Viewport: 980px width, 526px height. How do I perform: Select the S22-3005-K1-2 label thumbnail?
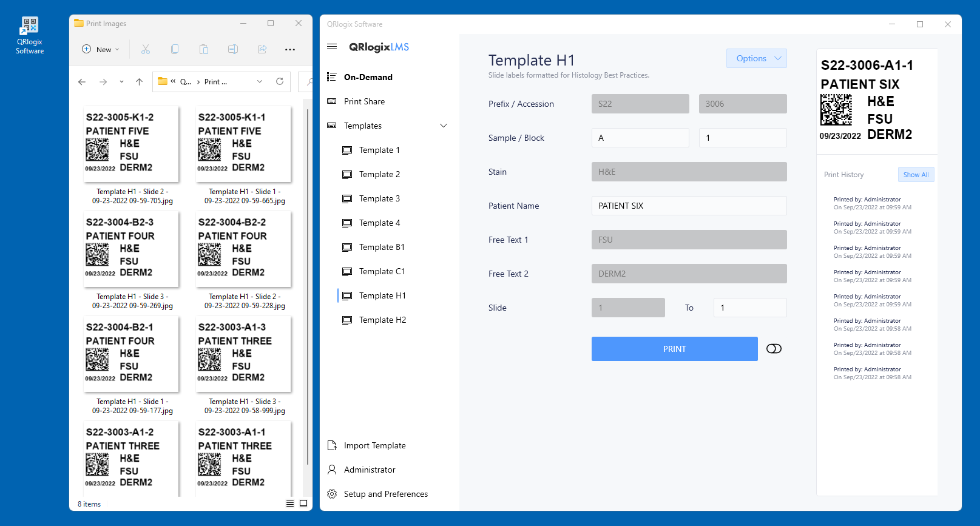pos(132,144)
